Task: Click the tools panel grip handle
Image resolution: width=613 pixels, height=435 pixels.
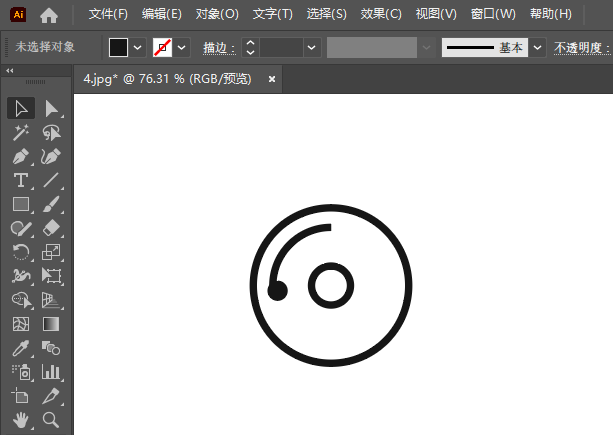Action: [36, 82]
